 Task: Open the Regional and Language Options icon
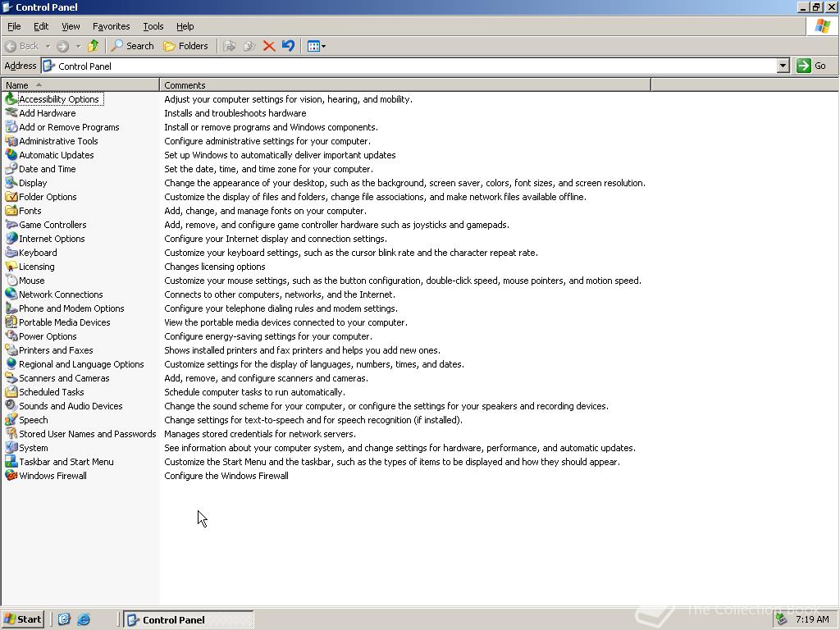11,363
